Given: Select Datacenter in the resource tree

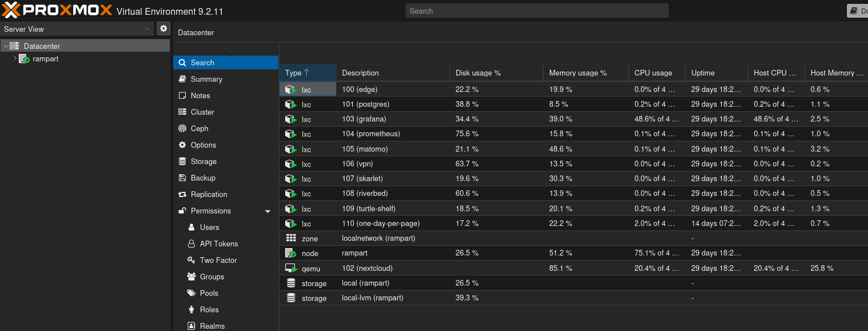Looking at the screenshot, I should pyautogui.click(x=85, y=46).
